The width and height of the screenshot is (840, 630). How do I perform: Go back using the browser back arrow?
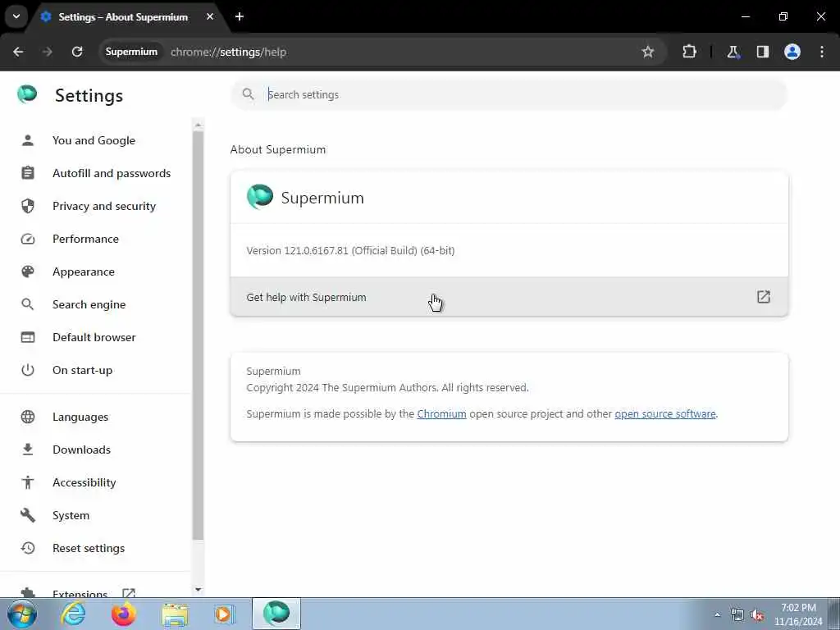coord(18,52)
